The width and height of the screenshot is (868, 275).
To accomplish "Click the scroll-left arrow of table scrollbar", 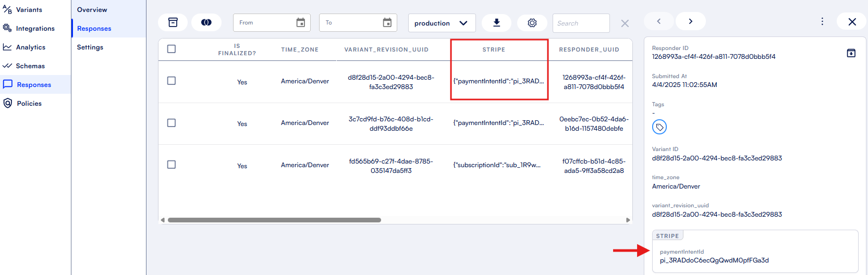I will (163, 220).
